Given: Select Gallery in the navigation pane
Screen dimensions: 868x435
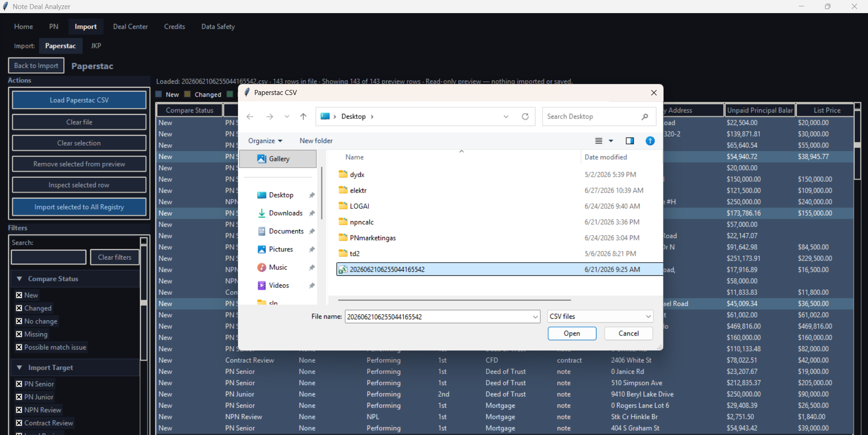Looking at the screenshot, I should click(278, 159).
